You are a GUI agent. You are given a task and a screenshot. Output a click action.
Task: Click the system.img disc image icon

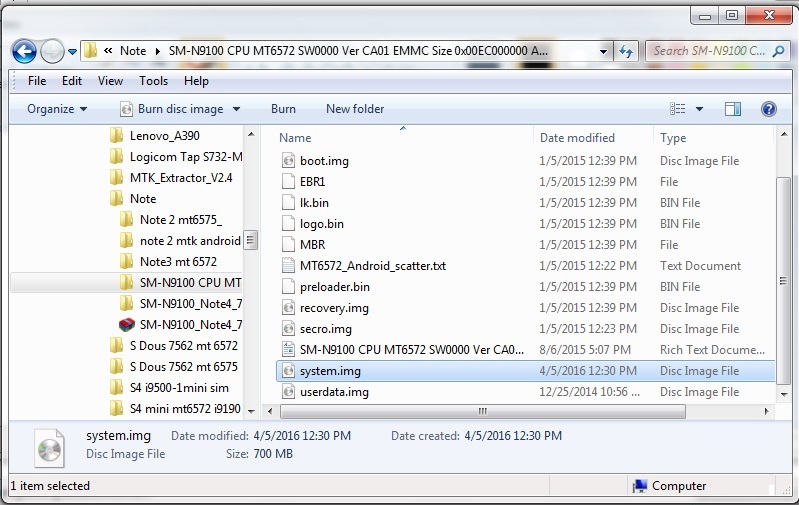click(288, 370)
